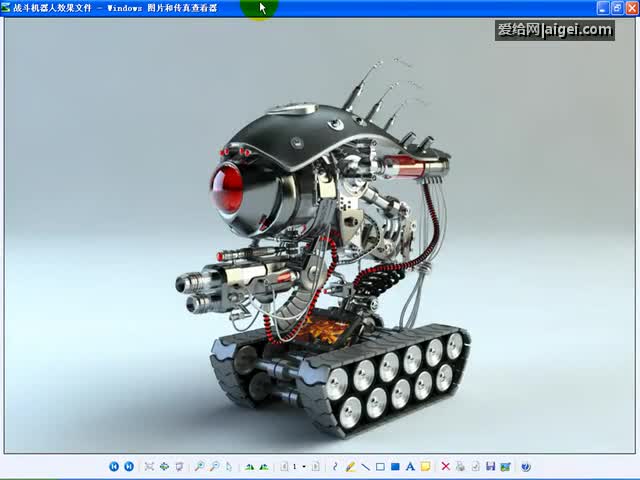This screenshot has height=480, width=640.
Task: Rotate the image counterclockwise
Action: 264,467
